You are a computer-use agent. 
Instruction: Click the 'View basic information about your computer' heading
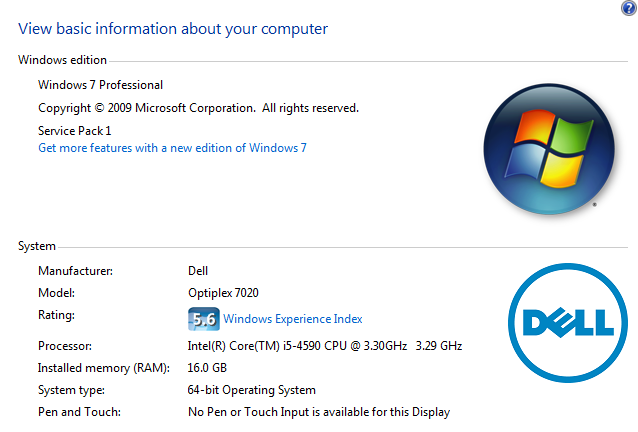point(173,29)
